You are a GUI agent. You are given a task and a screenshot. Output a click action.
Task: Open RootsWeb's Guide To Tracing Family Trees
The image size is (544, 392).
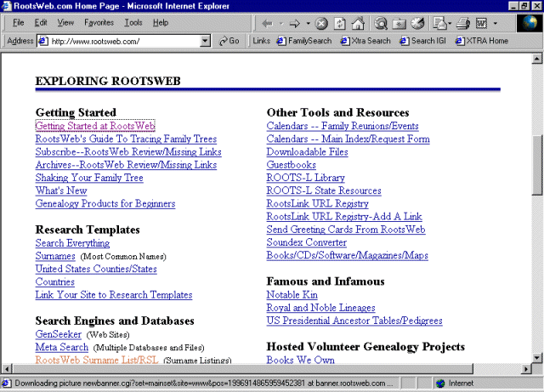pyautogui.click(x=126, y=139)
